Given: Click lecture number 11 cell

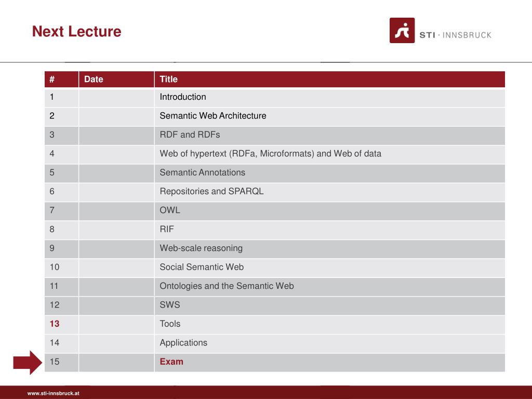Looking at the screenshot, I should click(x=61, y=287).
